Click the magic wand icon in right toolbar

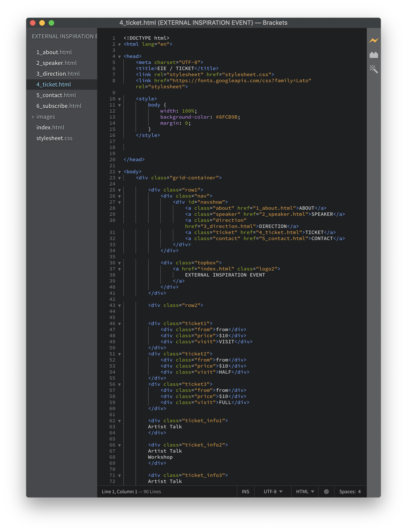pyautogui.click(x=374, y=69)
